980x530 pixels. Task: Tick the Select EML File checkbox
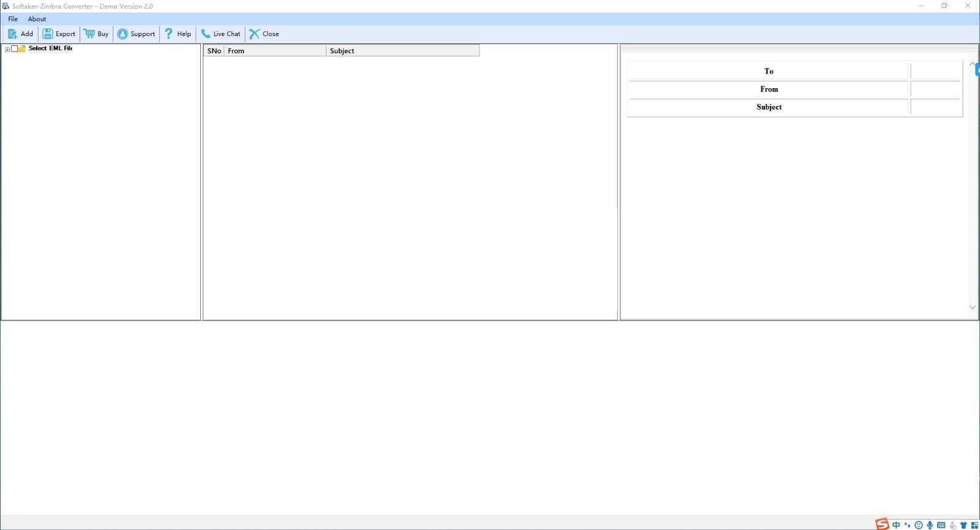coord(15,49)
